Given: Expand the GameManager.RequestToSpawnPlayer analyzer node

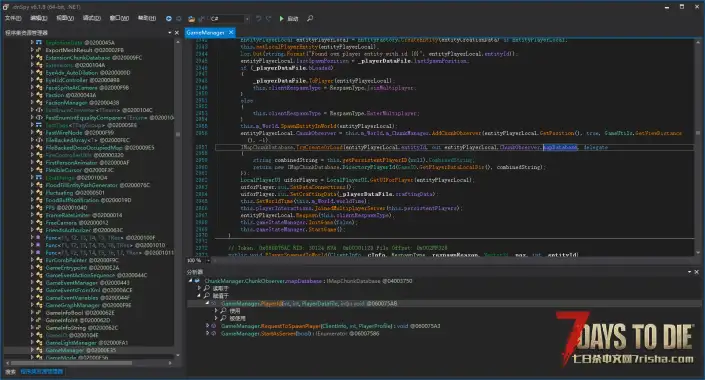Looking at the screenshot, I should [207, 326].
